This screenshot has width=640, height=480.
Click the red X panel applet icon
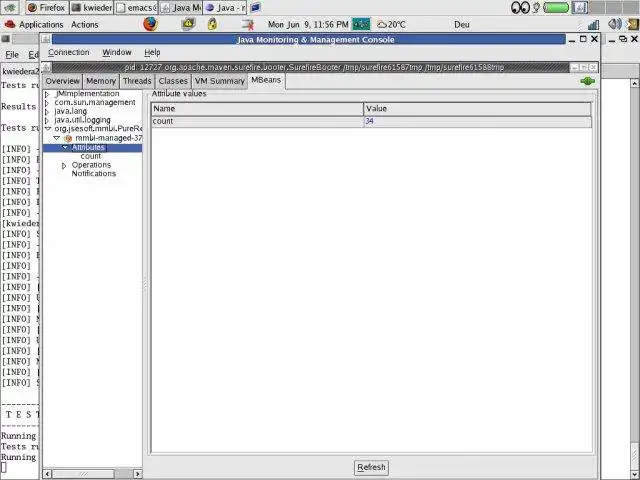tap(247, 24)
